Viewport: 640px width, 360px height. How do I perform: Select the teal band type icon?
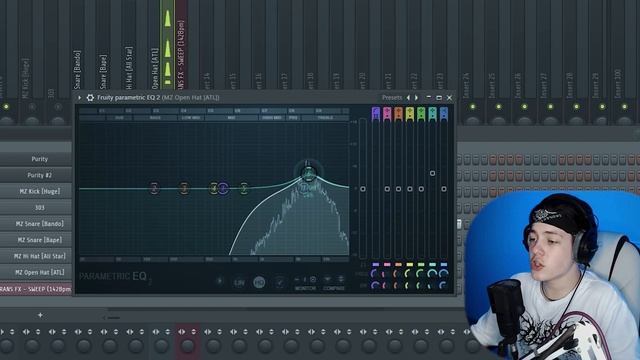(x=433, y=113)
